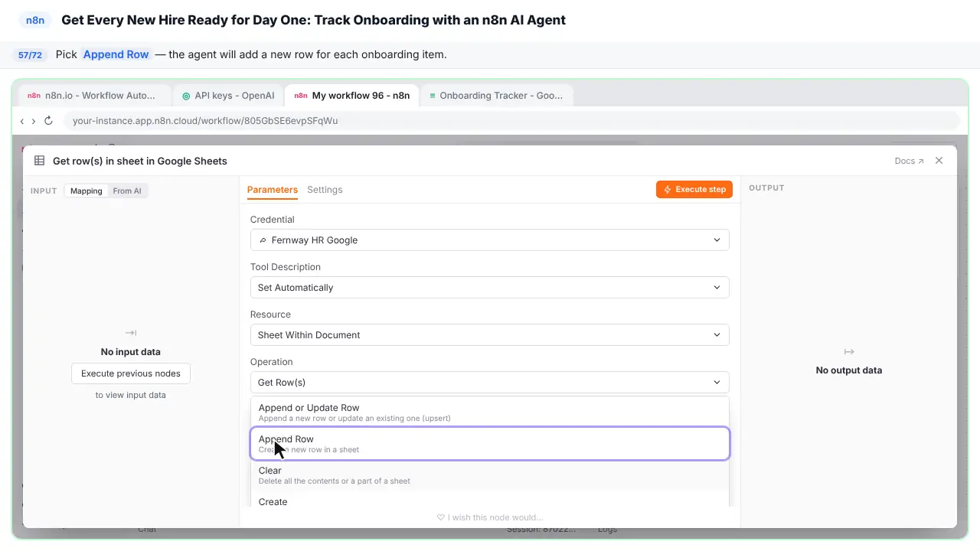This screenshot has width=980, height=551.
Task: Choose the Clear operation option
Action: point(489,475)
